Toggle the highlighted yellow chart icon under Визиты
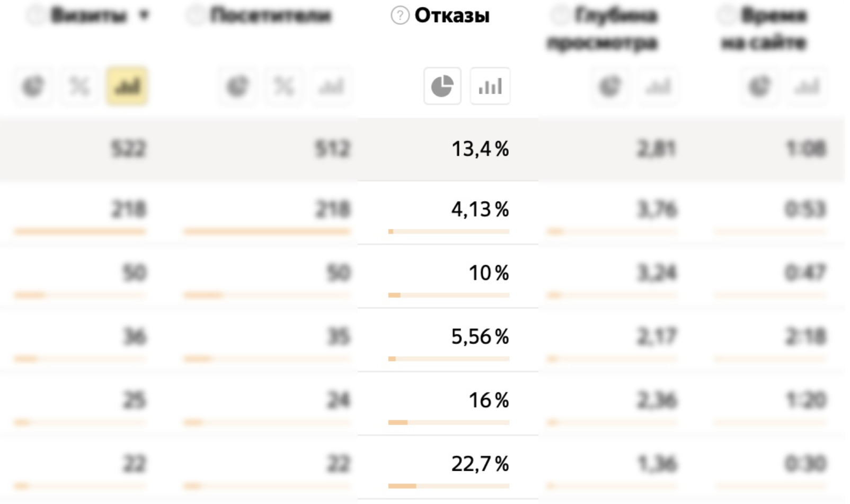Image resolution: width=850 pixels, height=504 pixels. pyautogui.click(x=127, y=86)
